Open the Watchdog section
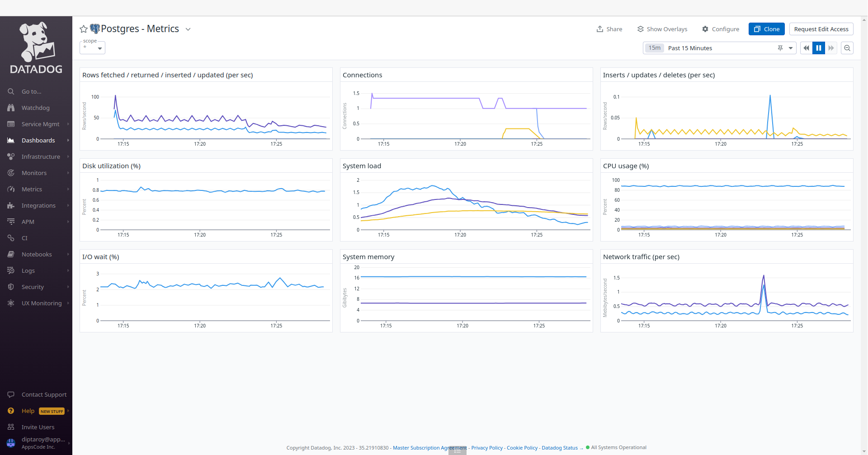The width and height of the screenshot is (868, 455). coord(11,108)
